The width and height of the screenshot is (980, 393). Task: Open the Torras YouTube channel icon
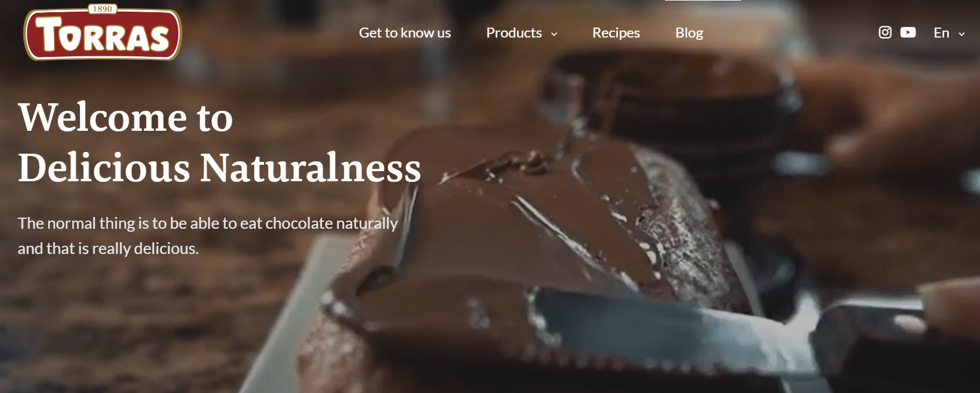(908, 32)
